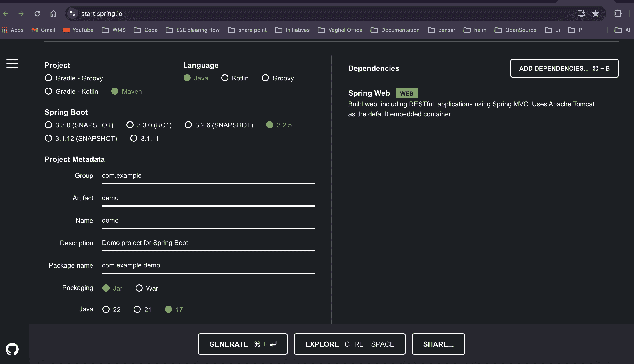The height and width of the screenshot is (364, 634).
Task: Pick Java version 21
Action: click(x=137, y=310)
